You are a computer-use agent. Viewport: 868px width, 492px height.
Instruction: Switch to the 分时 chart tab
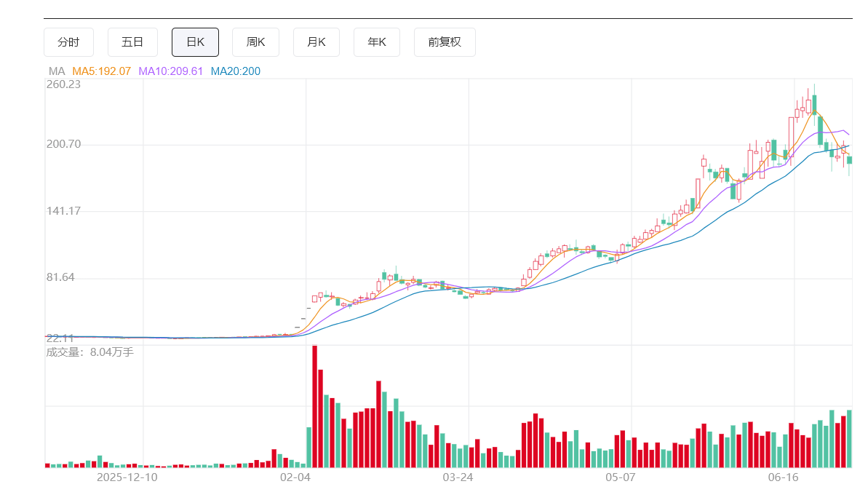click(x=68, y=42)
